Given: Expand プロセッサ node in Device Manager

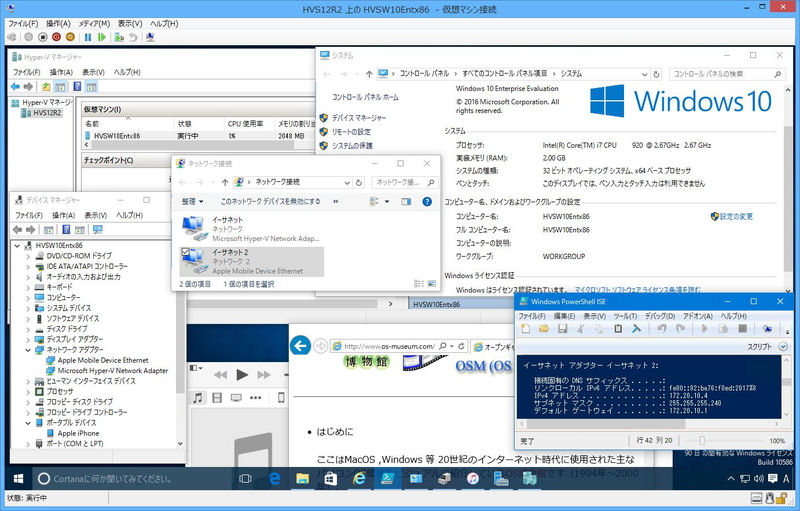Looking at the screenshot, I should 28,392.
